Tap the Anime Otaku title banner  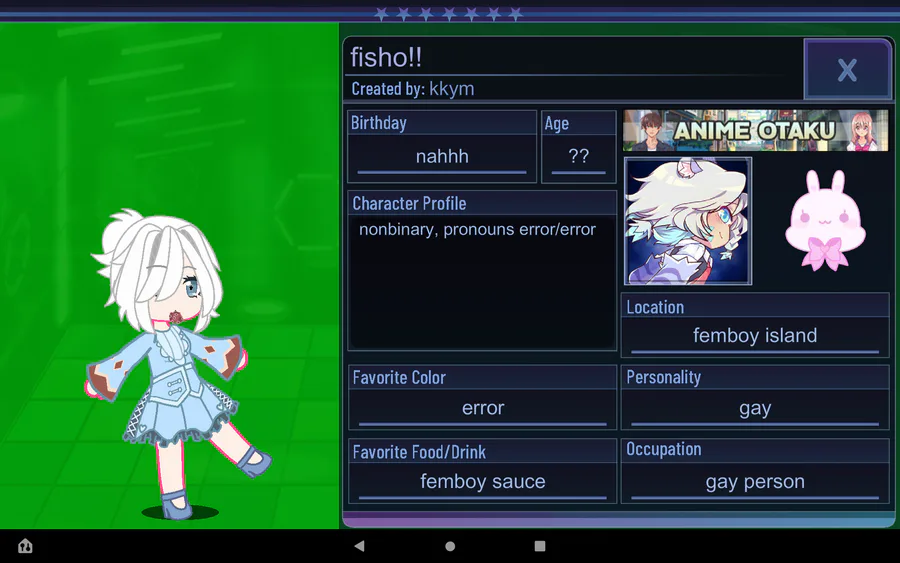pos(755,130)
